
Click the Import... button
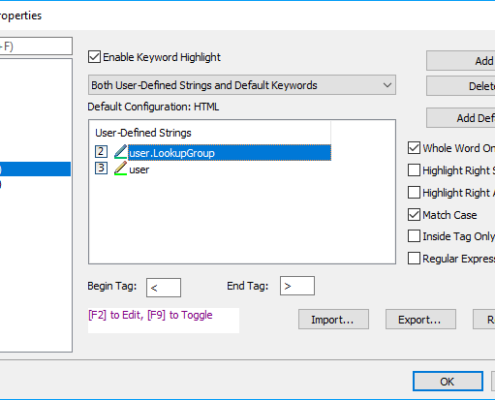(x=333, y=319)
